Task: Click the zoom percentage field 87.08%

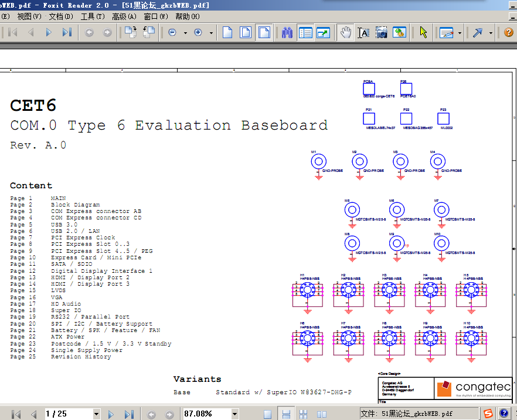Action: pos(207,414)
